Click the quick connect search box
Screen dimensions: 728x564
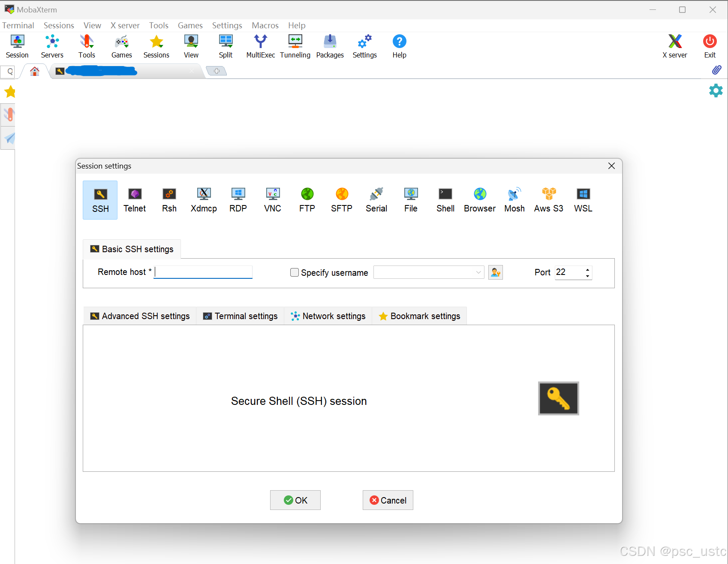coord(8,72)
